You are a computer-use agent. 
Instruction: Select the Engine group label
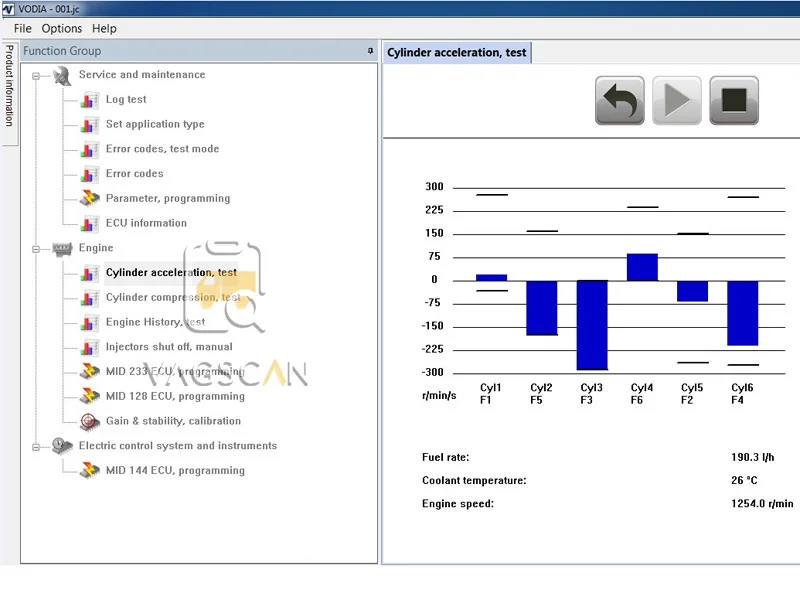[x=96, y=247]
